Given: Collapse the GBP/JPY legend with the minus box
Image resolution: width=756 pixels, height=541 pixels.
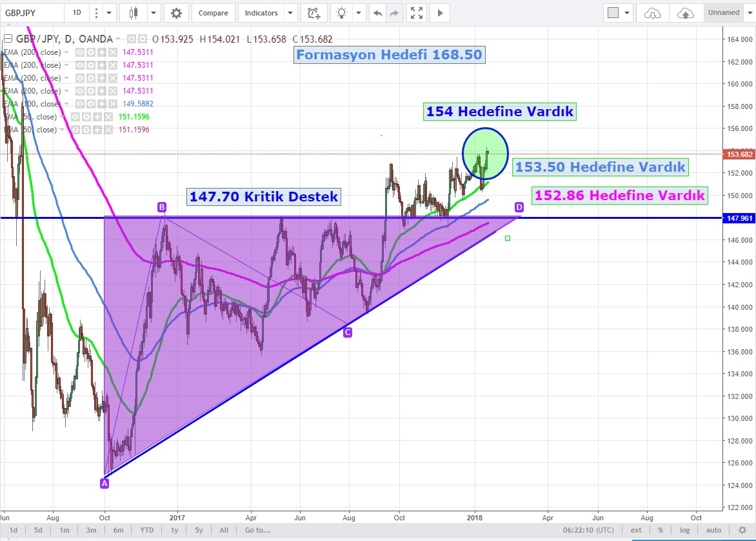Looking at the screenshot, I should point(7,39).
